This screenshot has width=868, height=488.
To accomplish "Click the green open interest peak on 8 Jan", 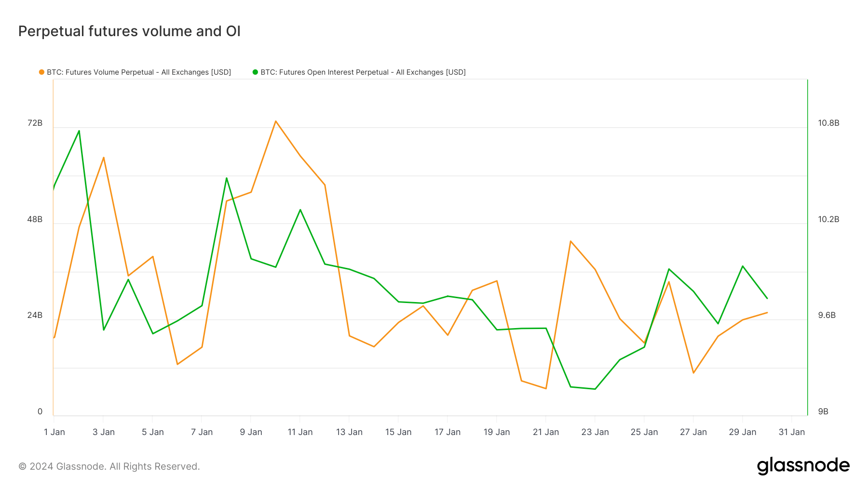I will [x=226, y=178].
